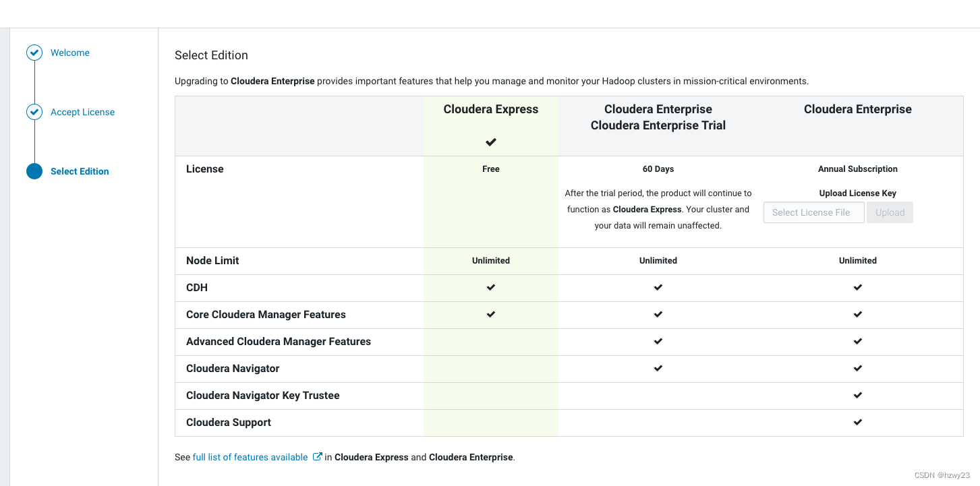The height and width of the screenshot is (486, 980).
Task: Click the Welcome step checkmark circle
Action: pos(34,53)
